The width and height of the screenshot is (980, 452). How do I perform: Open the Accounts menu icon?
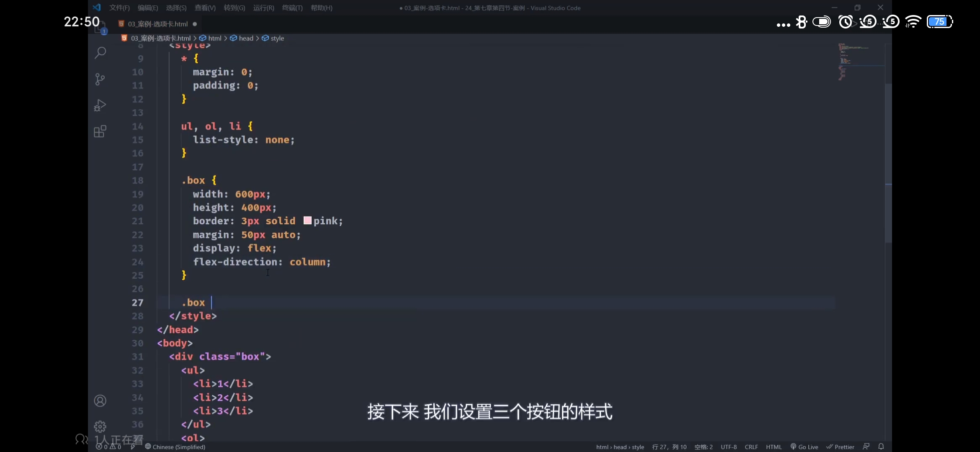(x=100, y=401)
